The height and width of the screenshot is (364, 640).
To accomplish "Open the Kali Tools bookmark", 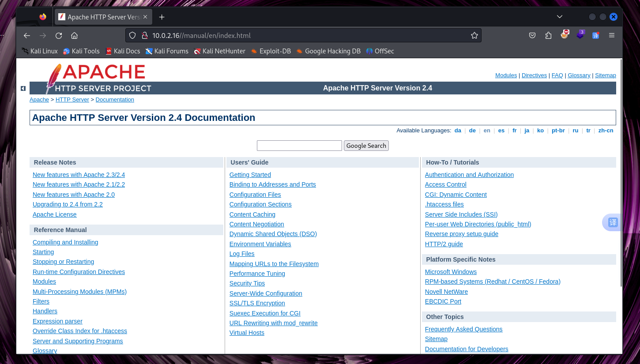I will click(x=81, y=51).
